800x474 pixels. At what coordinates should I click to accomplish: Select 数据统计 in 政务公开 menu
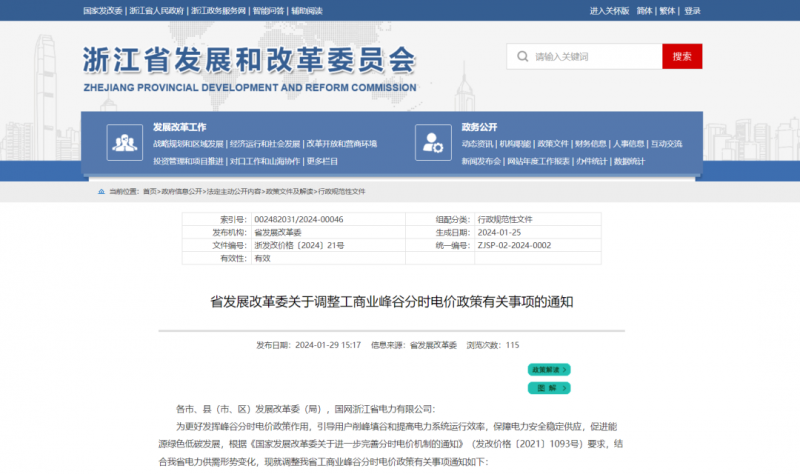click(x=629, y=161)
